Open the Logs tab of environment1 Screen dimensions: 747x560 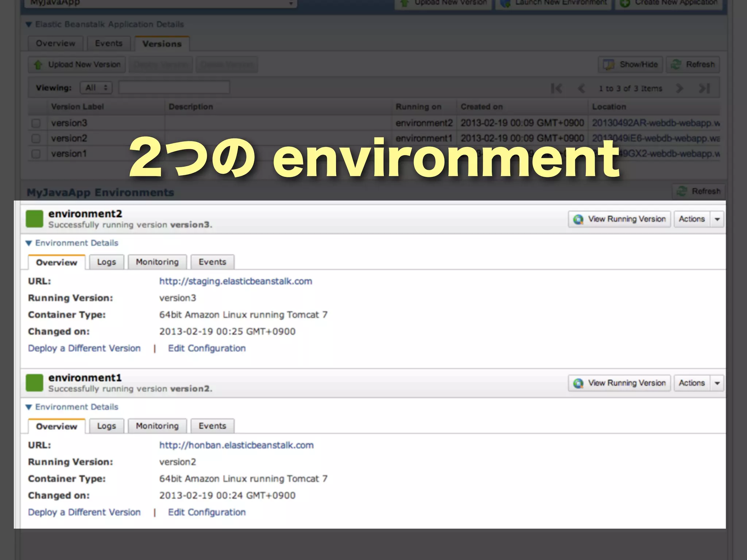(107, 426)
